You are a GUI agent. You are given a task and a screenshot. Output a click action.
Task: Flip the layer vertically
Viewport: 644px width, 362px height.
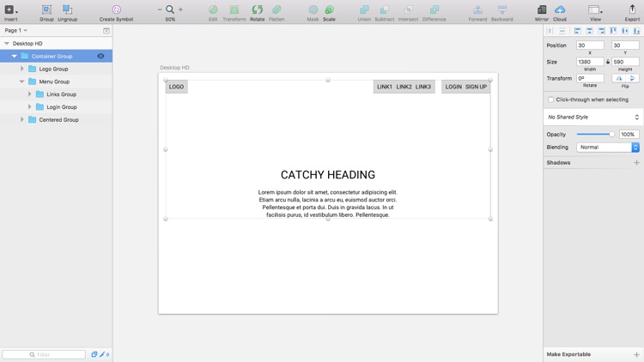point(633,78)
